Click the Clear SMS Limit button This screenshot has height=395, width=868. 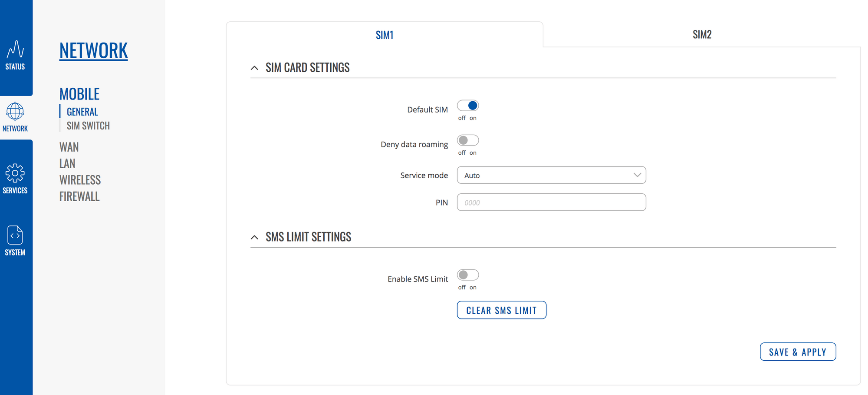(502, 310)
